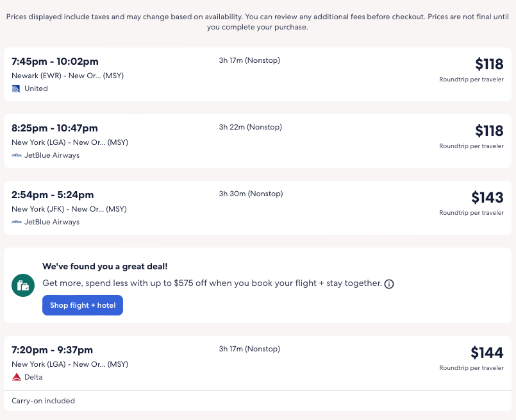Click the green flight + hotel package icon
Screen dimensions: 516x420
[x=23, y=285]
